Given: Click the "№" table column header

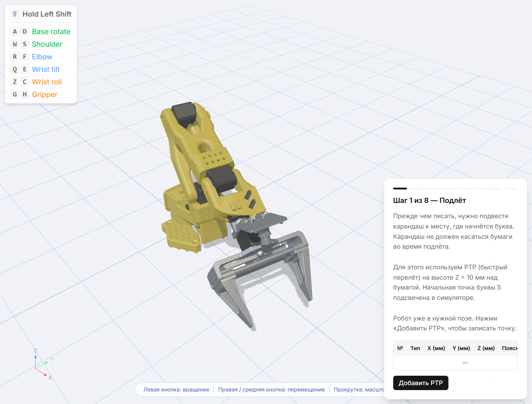Looking at the screenshot, I should pos(400,348).
